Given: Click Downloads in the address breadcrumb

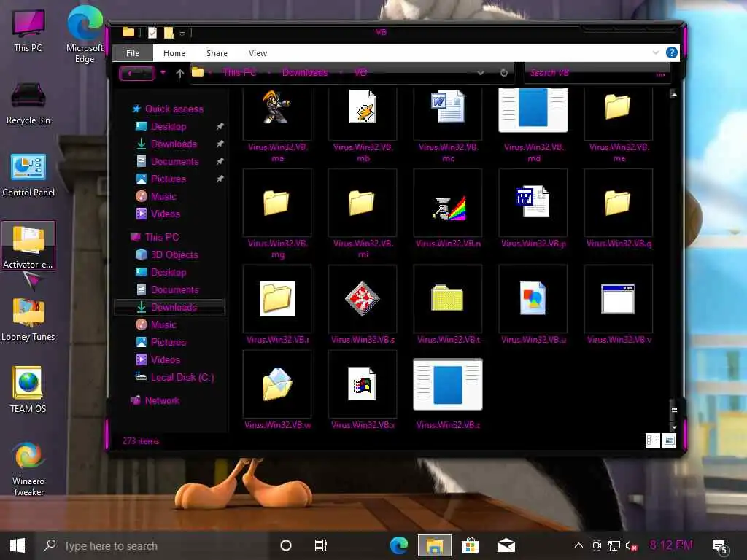Looking at the screenshot, I should tap(305, 72).
